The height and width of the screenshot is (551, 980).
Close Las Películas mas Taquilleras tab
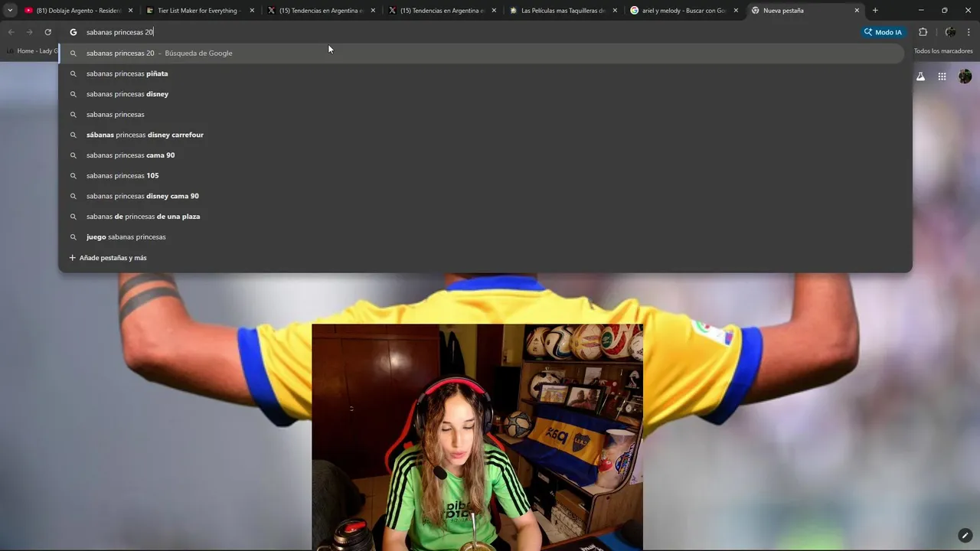point(615,11)
